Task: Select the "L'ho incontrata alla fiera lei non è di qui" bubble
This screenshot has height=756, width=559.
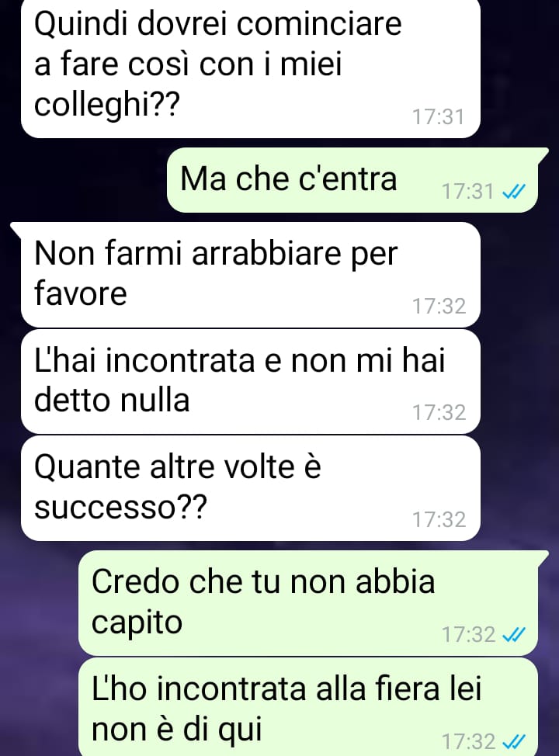Action: [x=308, y=707]
